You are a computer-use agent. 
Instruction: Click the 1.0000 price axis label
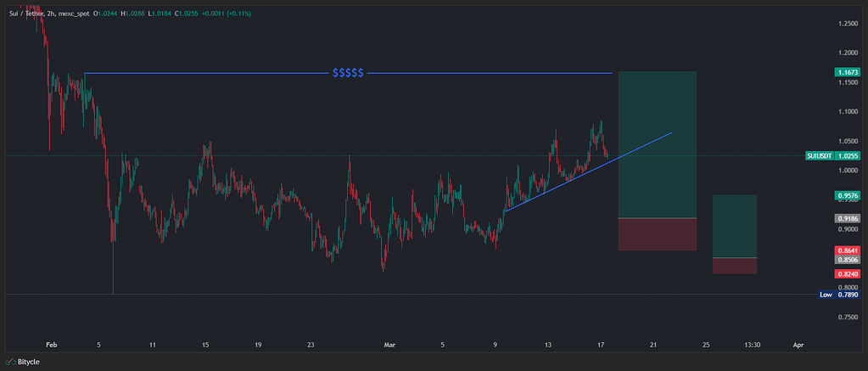tap(848, 171)
